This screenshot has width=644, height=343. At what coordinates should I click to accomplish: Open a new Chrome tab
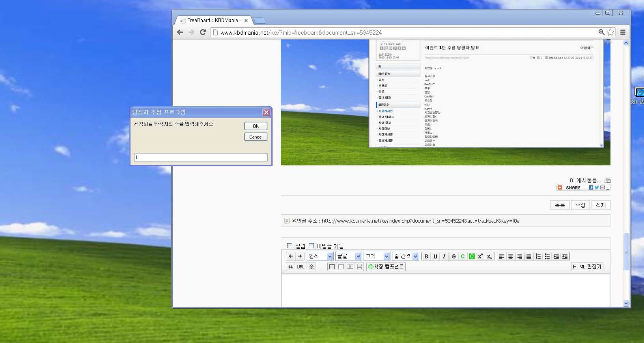point(259,21)
